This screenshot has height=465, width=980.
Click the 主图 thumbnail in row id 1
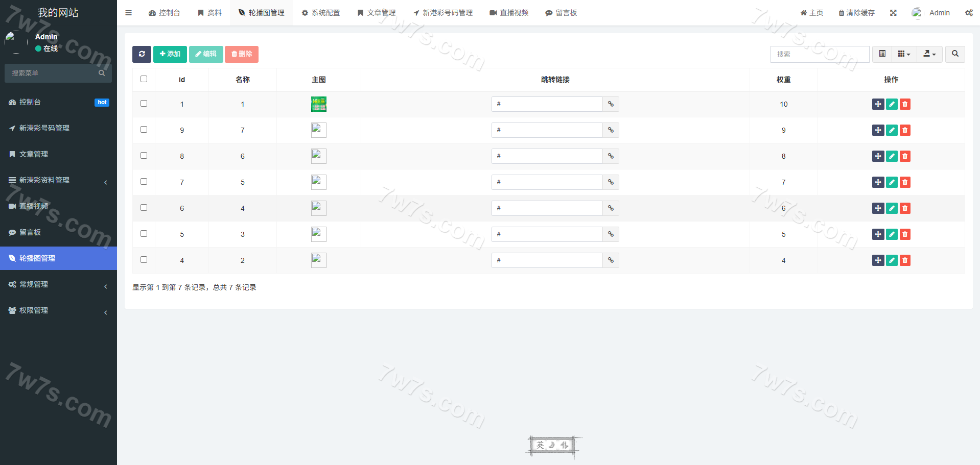(x=319, y=104)
